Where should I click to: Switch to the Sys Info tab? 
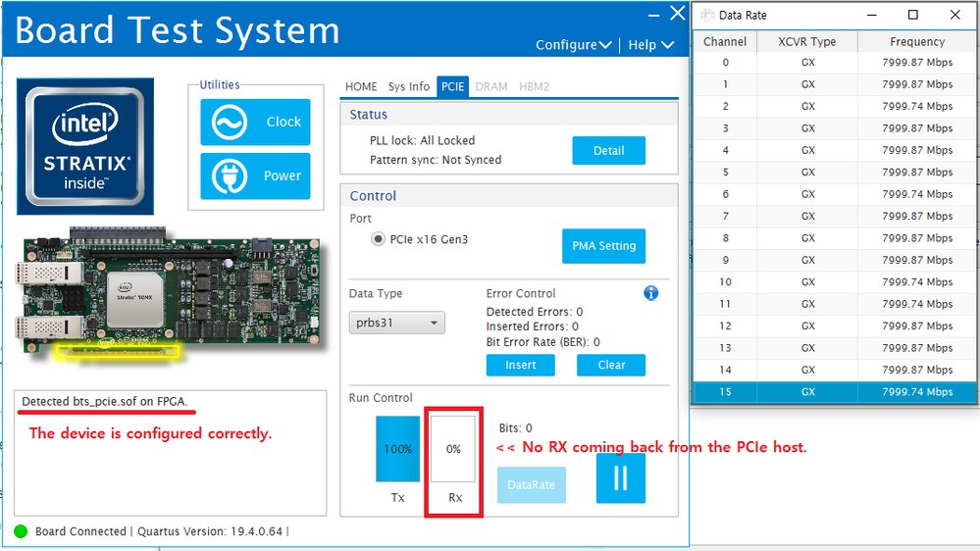(x=409, y=87)
